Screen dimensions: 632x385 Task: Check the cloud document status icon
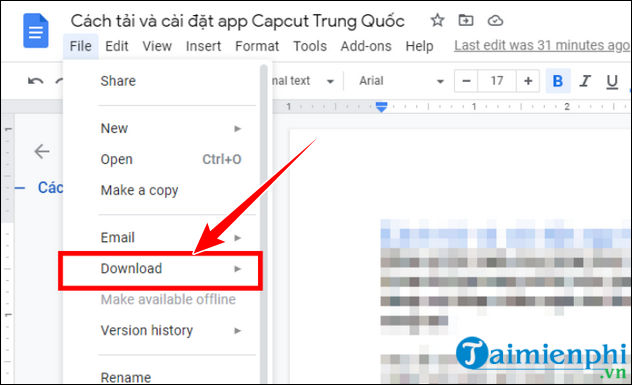coord(495,20)
